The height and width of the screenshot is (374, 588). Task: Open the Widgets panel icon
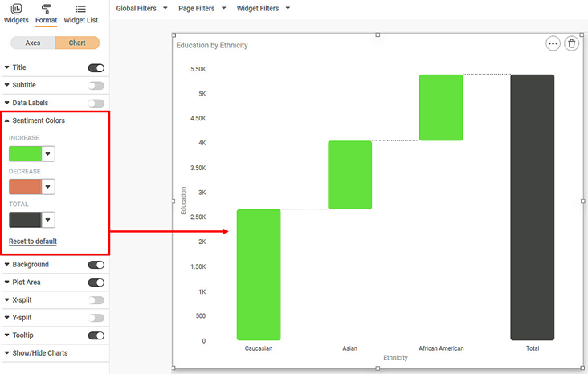click(15, 9)
